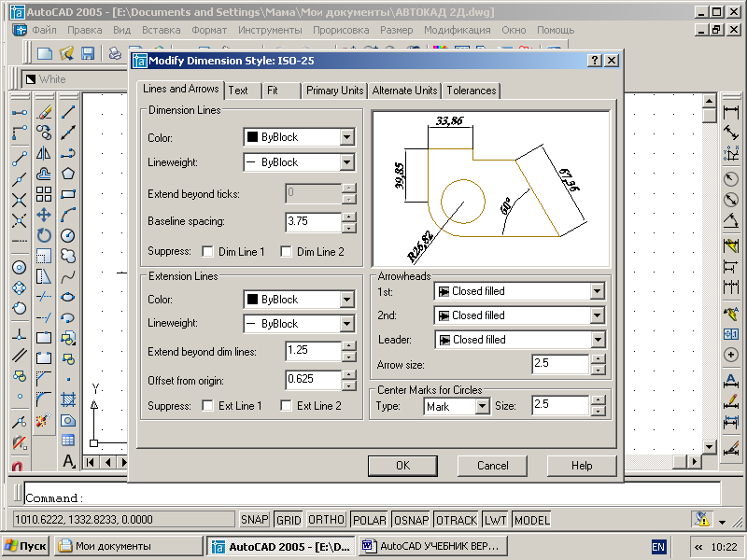This screenshot has height=560, width=747.
Task: Click the OK button
Action: [402, 466]
